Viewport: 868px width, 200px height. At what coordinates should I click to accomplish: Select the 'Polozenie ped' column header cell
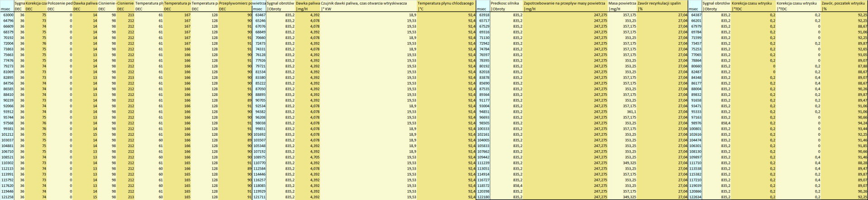pyautogui.click(x=60, y=3)
